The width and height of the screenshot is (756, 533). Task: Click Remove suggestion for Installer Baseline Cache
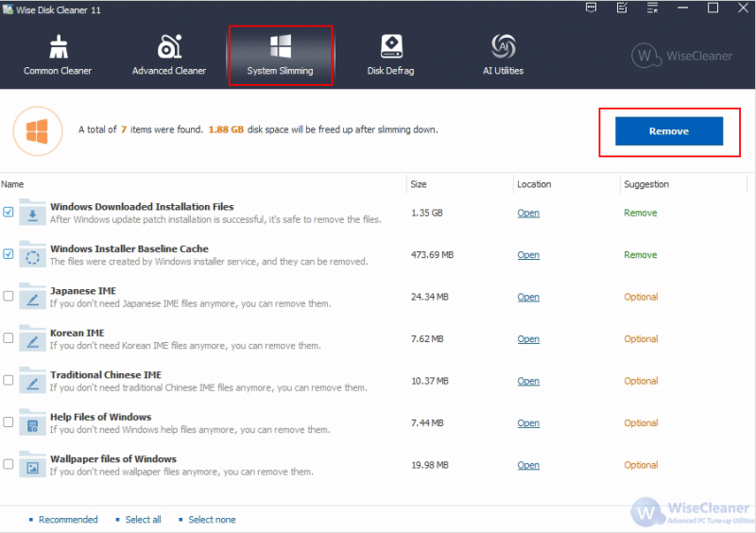click(x=641, y=254)
